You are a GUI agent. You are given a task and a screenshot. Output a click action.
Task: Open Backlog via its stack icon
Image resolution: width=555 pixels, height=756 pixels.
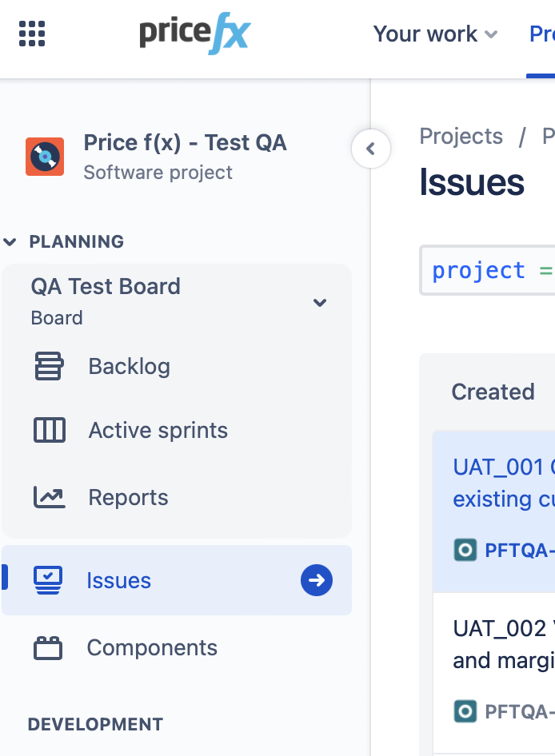[49, 367]
